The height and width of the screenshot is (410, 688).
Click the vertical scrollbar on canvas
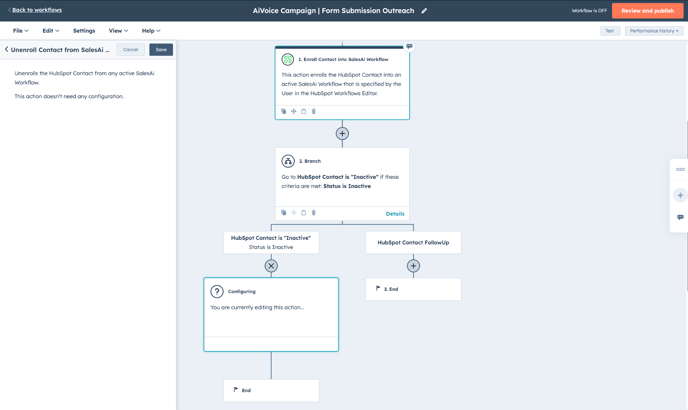(x=686, y=206)
